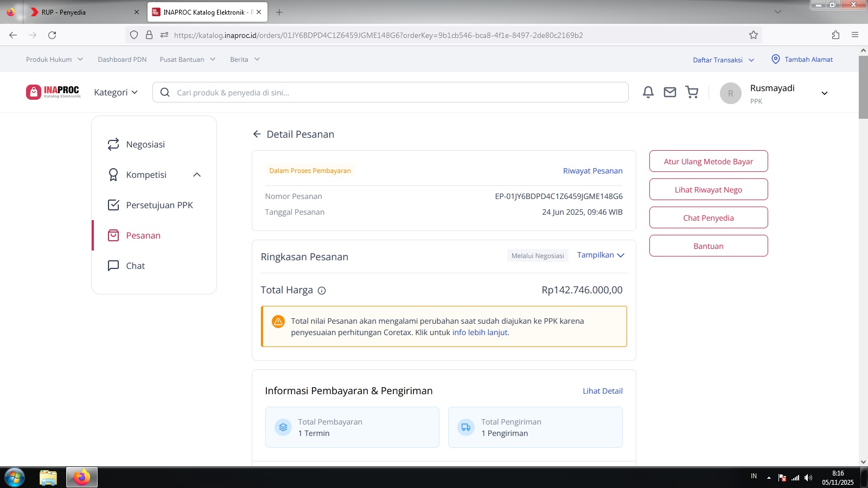The height and width of the screenshot is (488, 868).
Task: Click the Total Harga info icon
Action: pyautogui.click(x=322, y=291)
